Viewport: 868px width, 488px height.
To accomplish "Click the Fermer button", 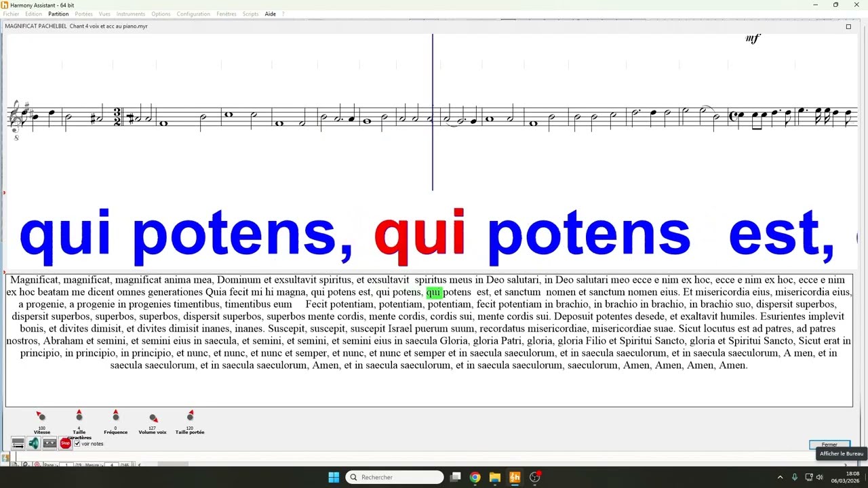I will coord(829,445).
